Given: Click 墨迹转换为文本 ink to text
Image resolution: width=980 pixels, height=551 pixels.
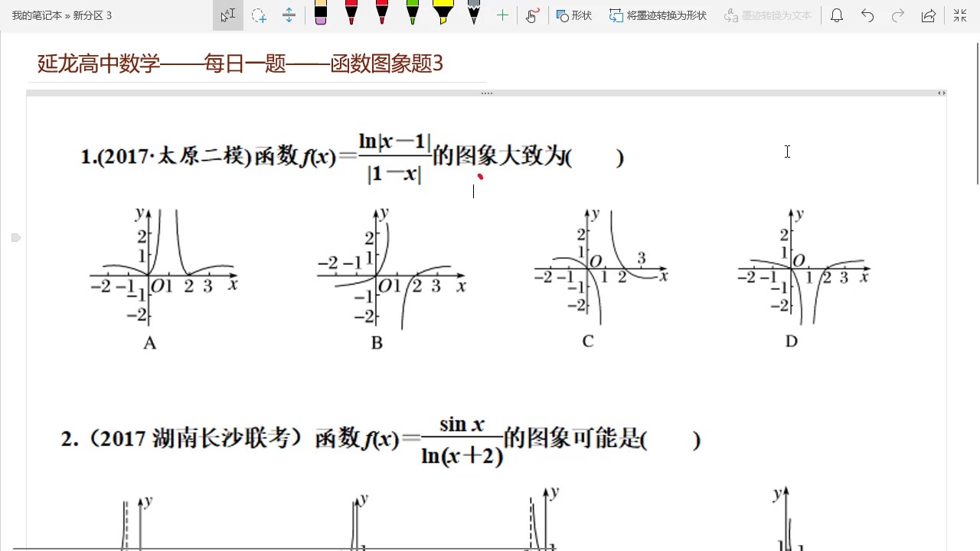Looking at the screenshot, I should tap(767, 15).
